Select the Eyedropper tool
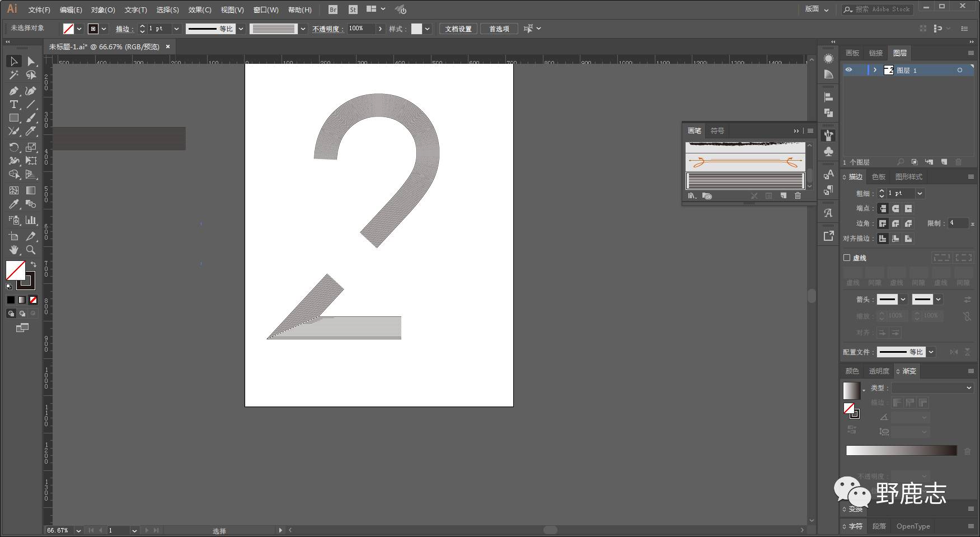980x537 pixels. click(13, 204)
